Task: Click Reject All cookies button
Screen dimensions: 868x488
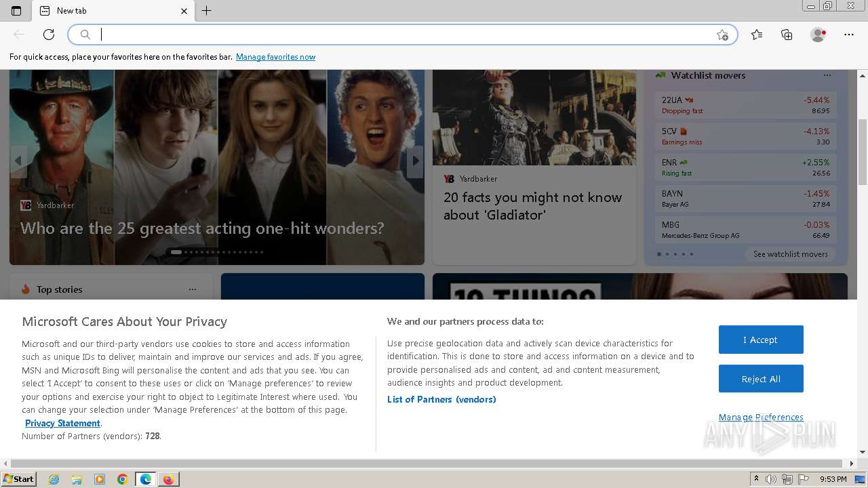Action: tap(761, 379)
